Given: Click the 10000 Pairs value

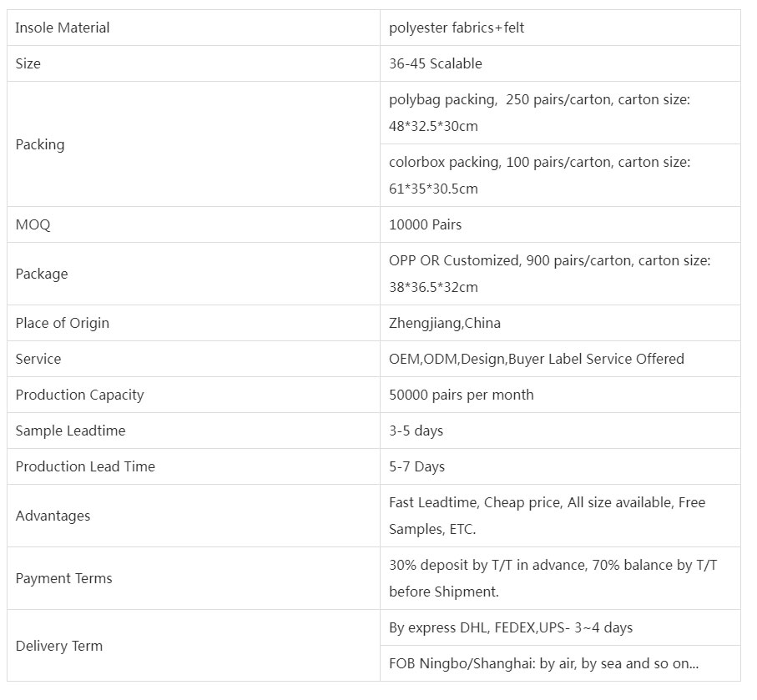Looking at the screenshot, I should click(425, 224).
